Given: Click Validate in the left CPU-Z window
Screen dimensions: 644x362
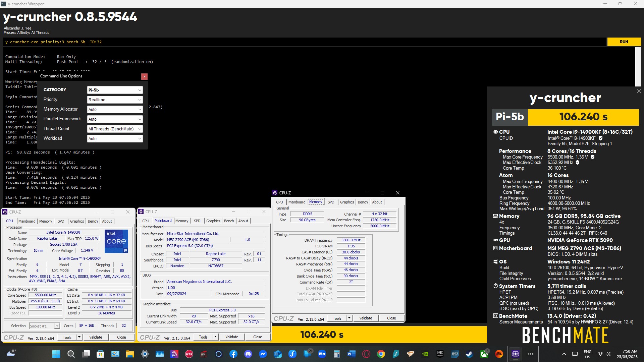Looking at the screenshot, I should [x=96, y=337].
